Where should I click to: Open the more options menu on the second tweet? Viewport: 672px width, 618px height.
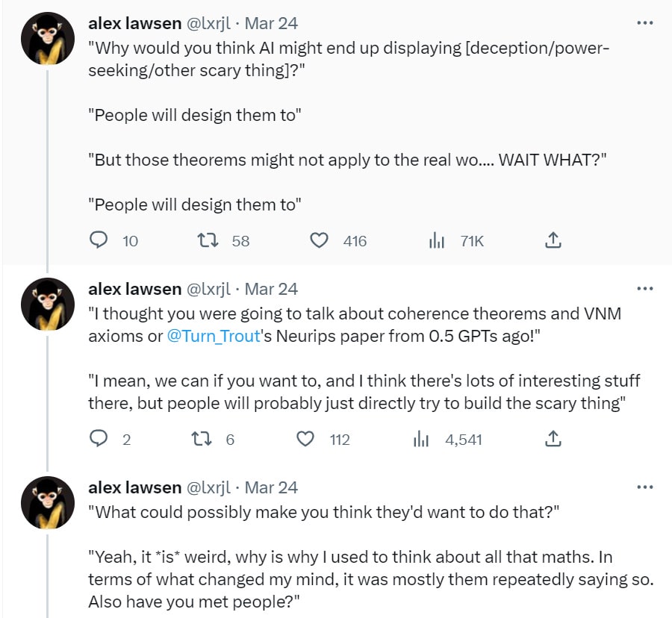point(645,289)
